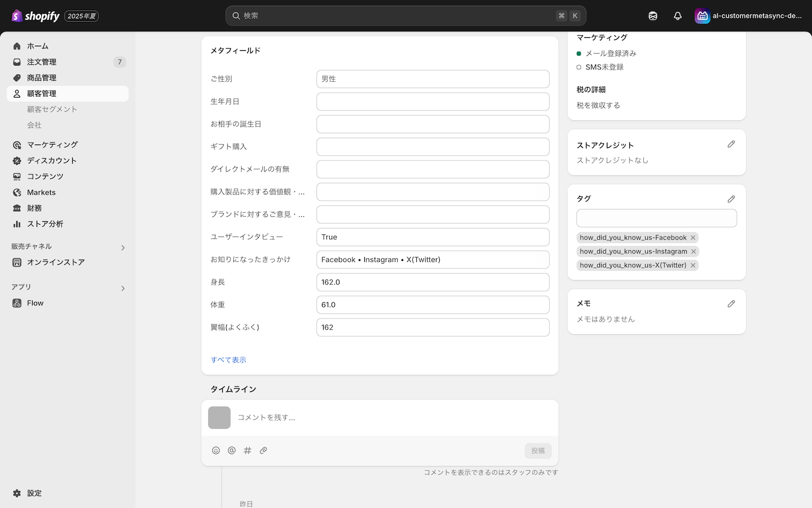This screenshot has height=508, width=812.
Task: Click the 商品管理 tag icon
Action: [x=17, y=78]
